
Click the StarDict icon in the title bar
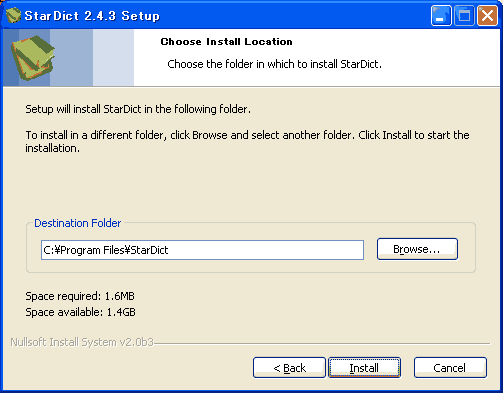pyautogui.click(x=13, y=15)
